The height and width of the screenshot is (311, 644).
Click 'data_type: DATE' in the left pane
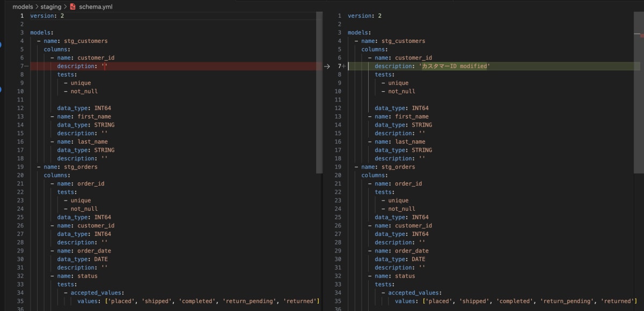pyautogui.click(x=83, y=260)
